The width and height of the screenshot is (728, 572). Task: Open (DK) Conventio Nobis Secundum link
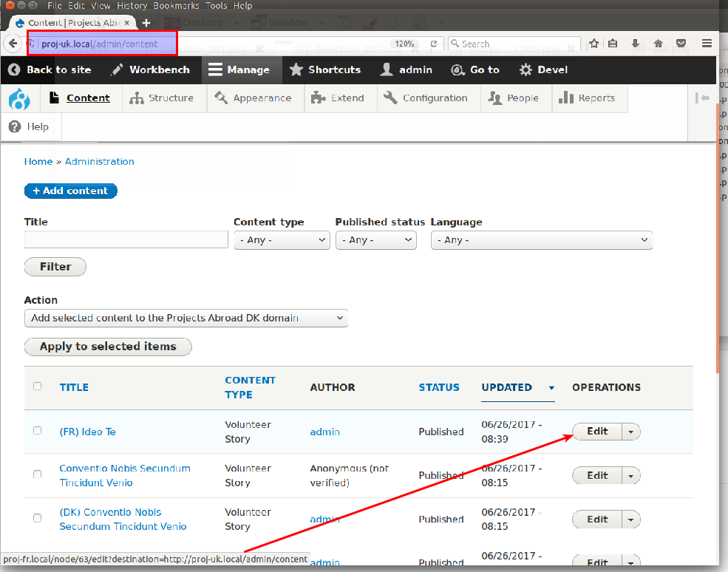(123, 519)
